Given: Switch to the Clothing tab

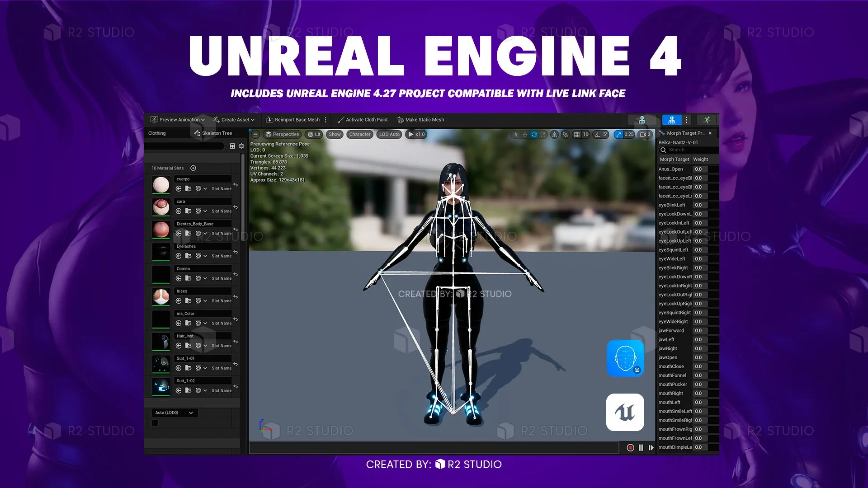Looking at the screenshot, I should (157, 133).
